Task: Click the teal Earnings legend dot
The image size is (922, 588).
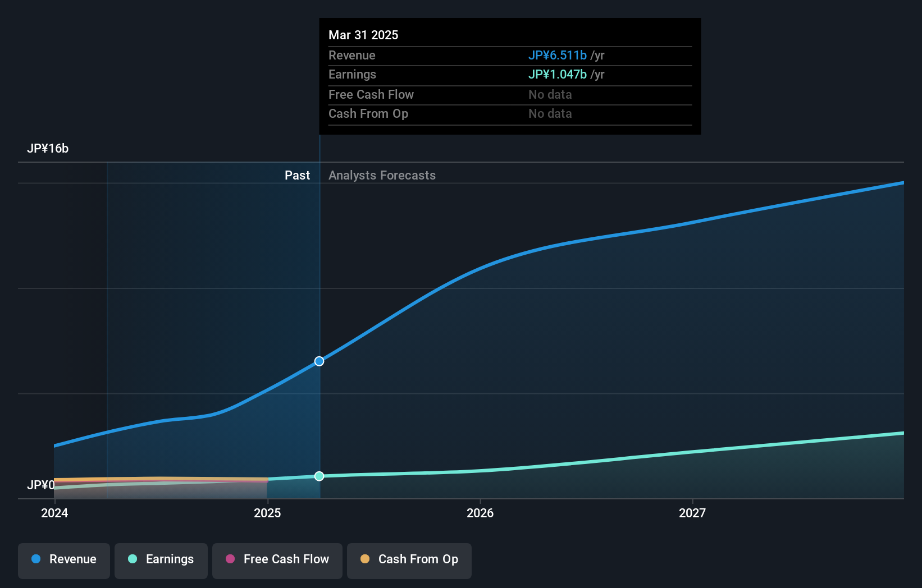Action: click(x=133, y=559)
